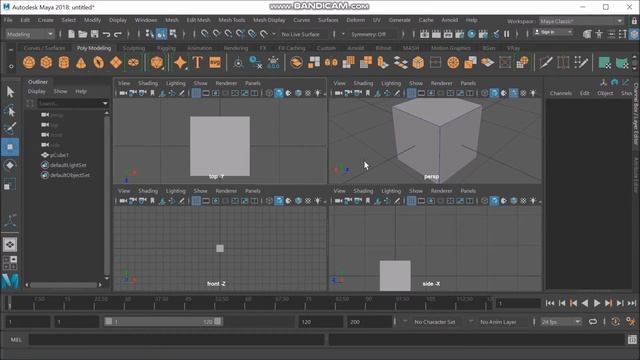Select defaultLightSet in the Outliner
Screen dimensions: 640x360
pyautogui.click(x=68, y=165)
